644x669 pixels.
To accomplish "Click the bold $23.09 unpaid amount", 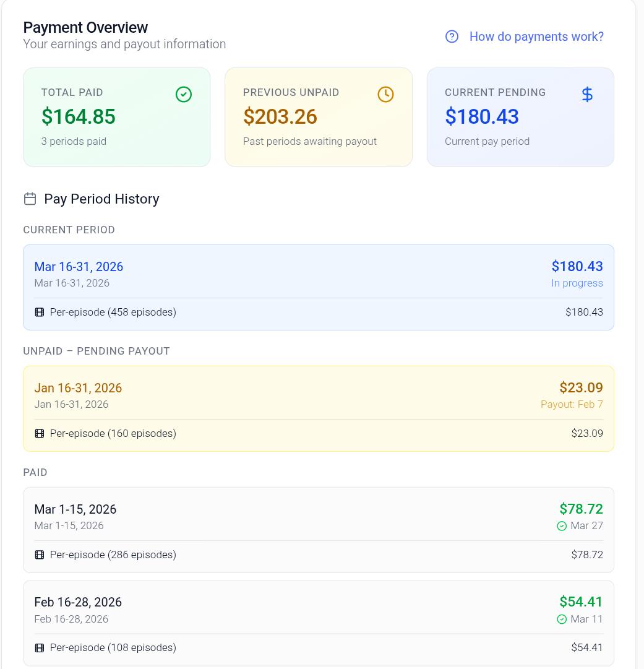I will coord(581,387).
